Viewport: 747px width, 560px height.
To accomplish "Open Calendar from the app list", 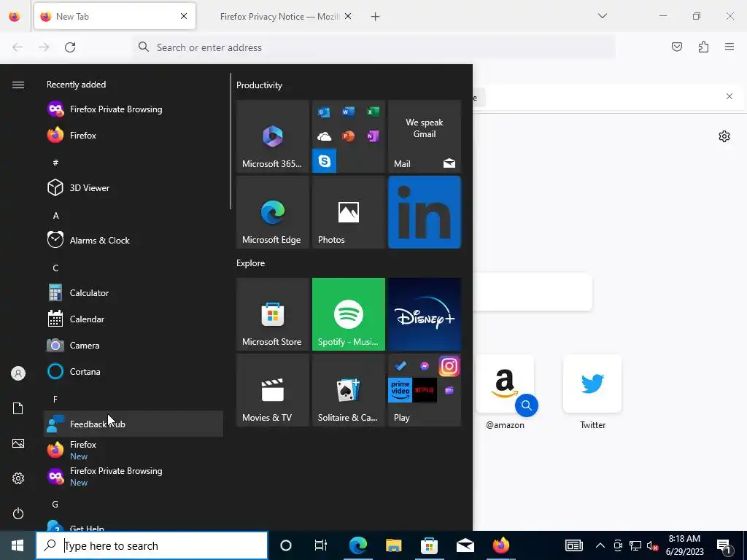I will pyautogui.click(x=133, y=319).
